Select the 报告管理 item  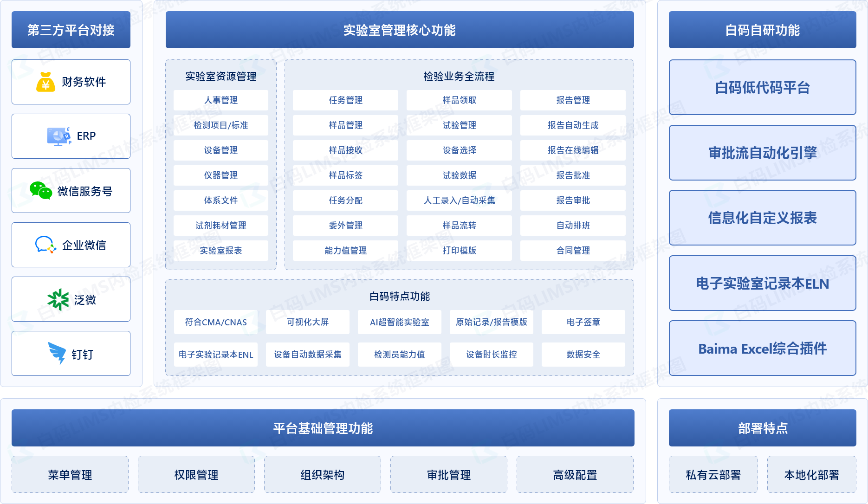(573, 100)
